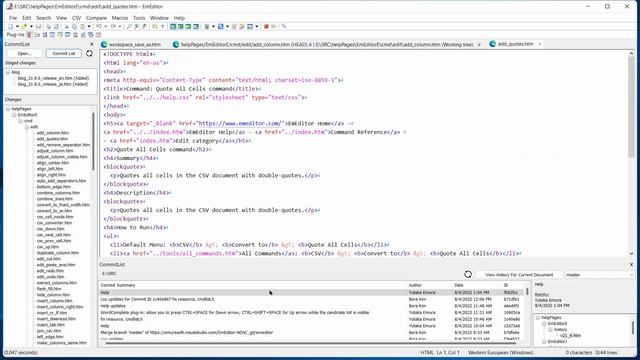Refresh the bottom CommitList pane
Image resolution: width=640 pixels, height=360 pixels.
point(468,275)
